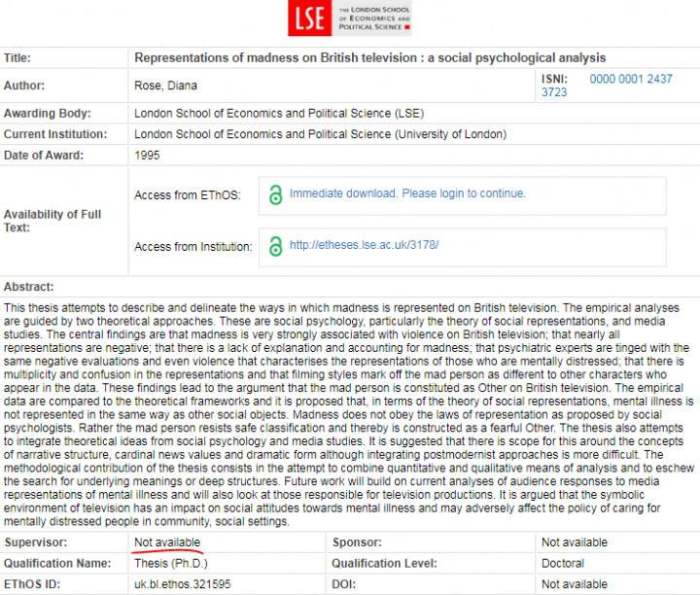Click the 'Date of Award:' label

44,156
